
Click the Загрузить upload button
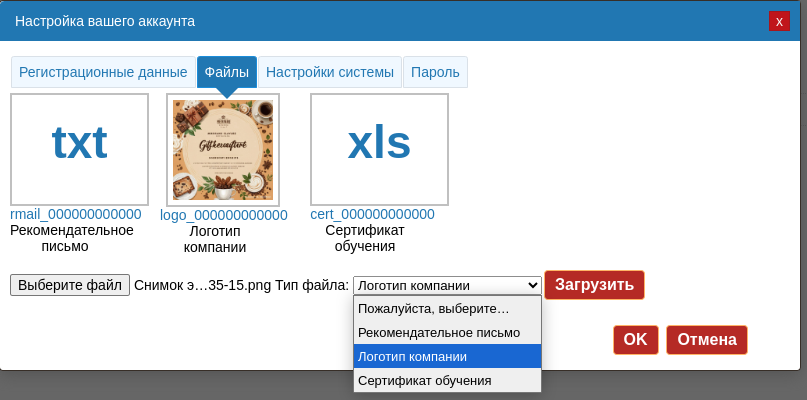(x=594, y=285)
